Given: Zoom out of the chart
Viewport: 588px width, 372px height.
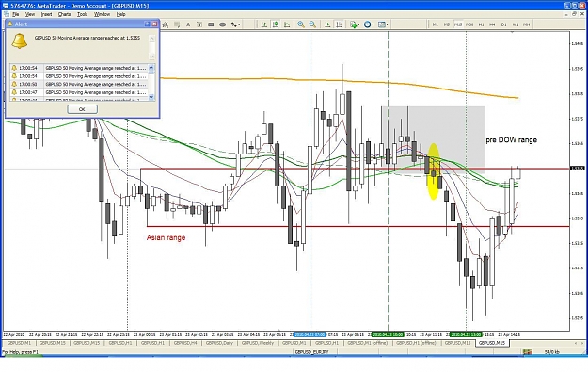Looking at the screenshot, I should 312,24.
